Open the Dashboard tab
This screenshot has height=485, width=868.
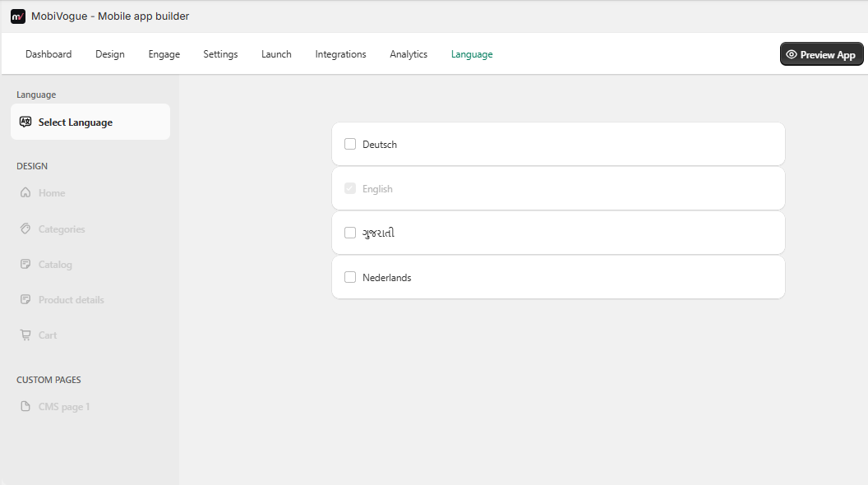[48, 54]
